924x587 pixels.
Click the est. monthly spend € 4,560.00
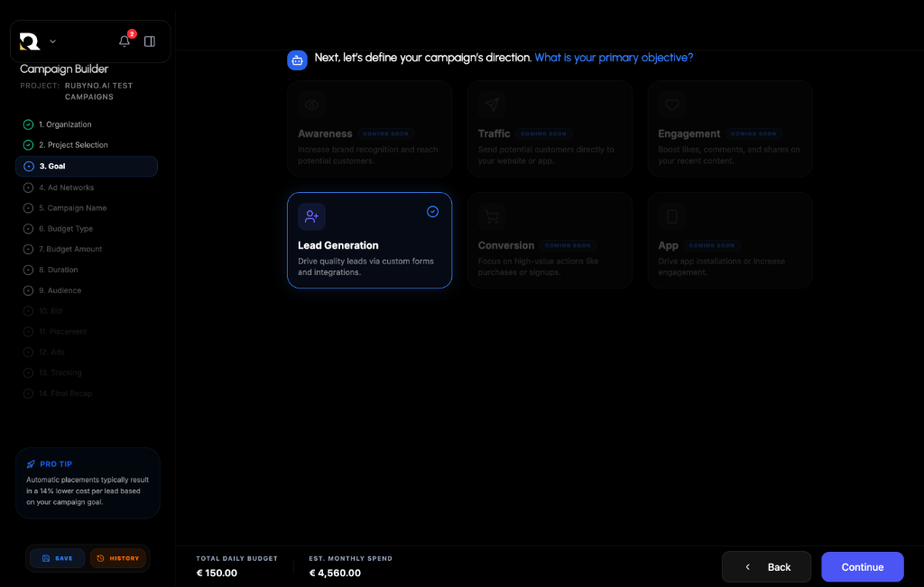335,573
